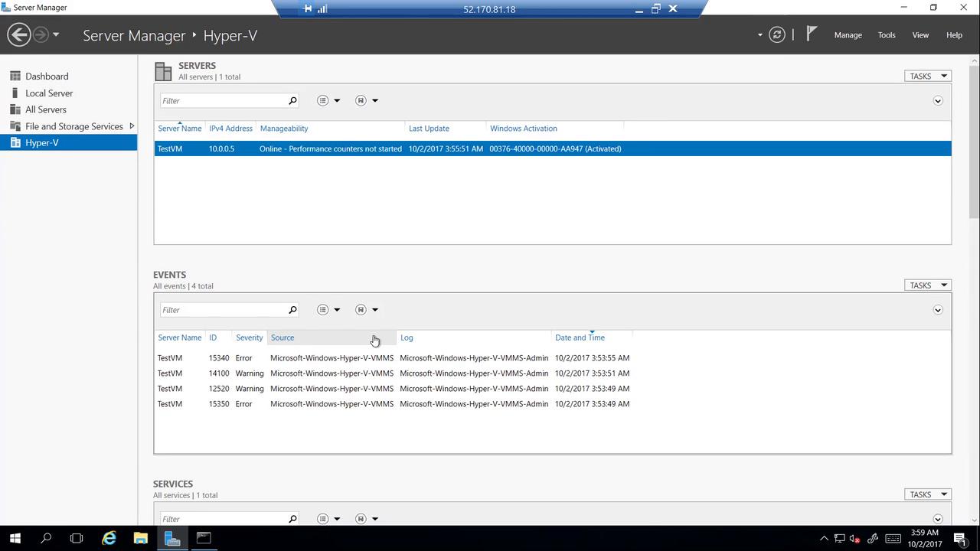980x551 pixels.
Task: Select the TestVM server row
Action: click(553, 149)
